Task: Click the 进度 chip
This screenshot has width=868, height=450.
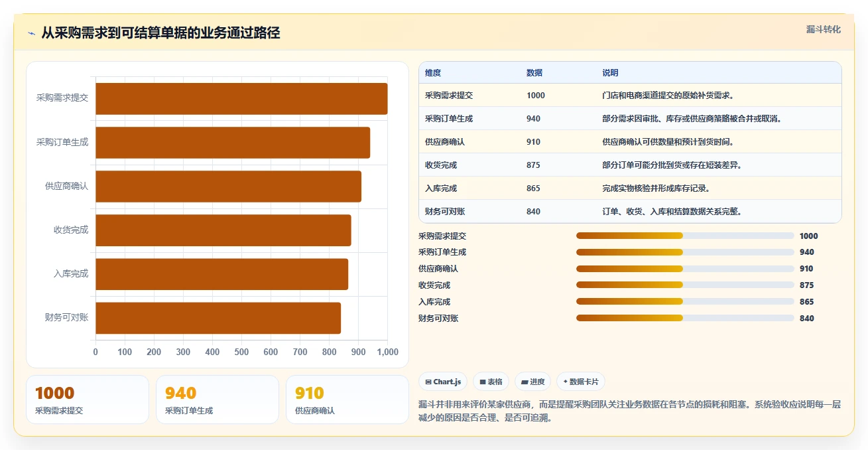Action: (x=533, y=382)
